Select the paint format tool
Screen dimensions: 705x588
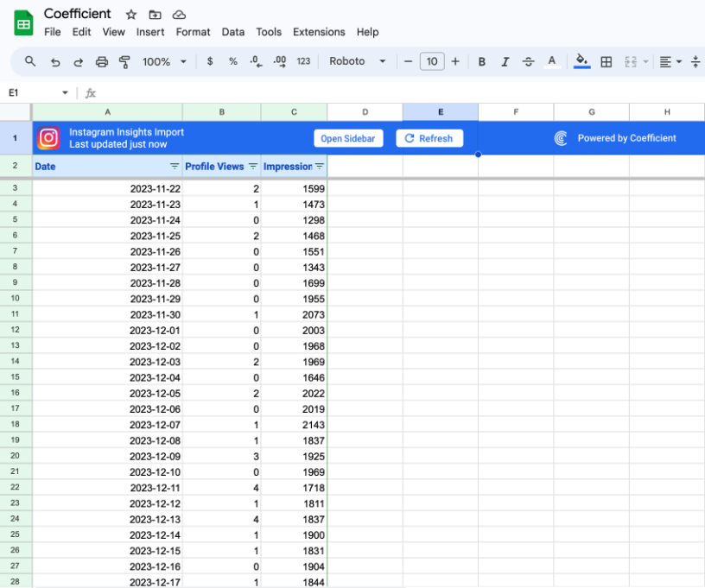124,61
